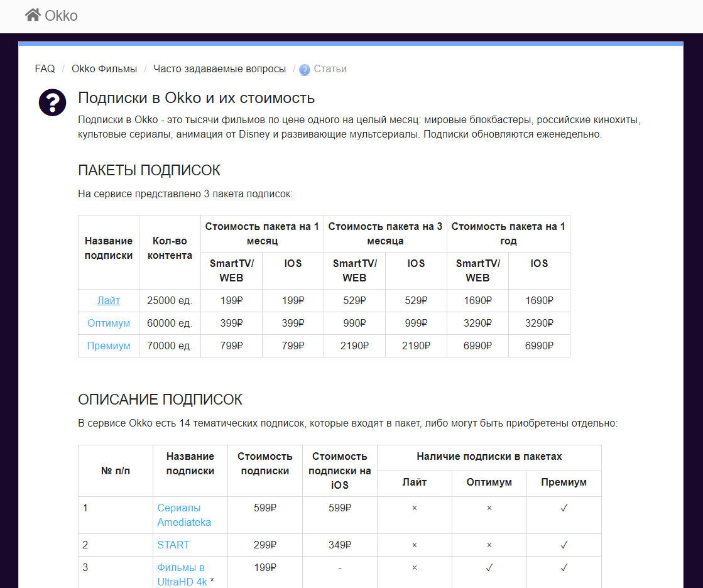Click Оптимум cross in START row
This screenshot has height=588, width=703.
click(489, 545)
